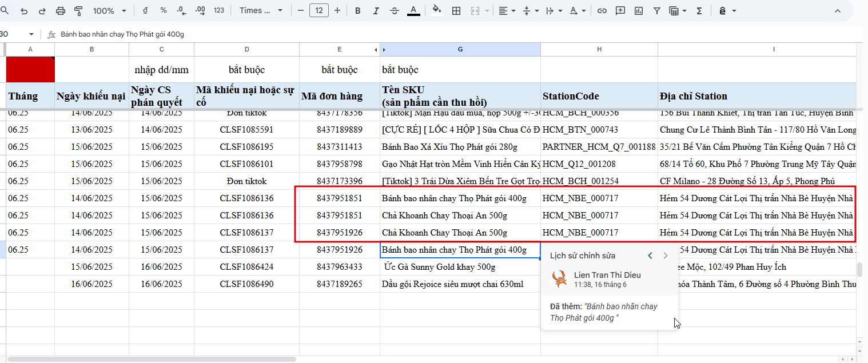Open vertical align dropdown
This screenshot has width=868, height=363.
[x=530, y=11]
